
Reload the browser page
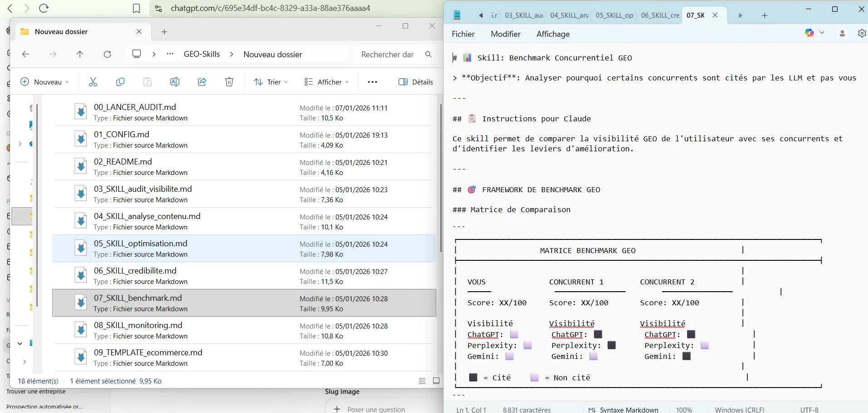tap(44, 8)
